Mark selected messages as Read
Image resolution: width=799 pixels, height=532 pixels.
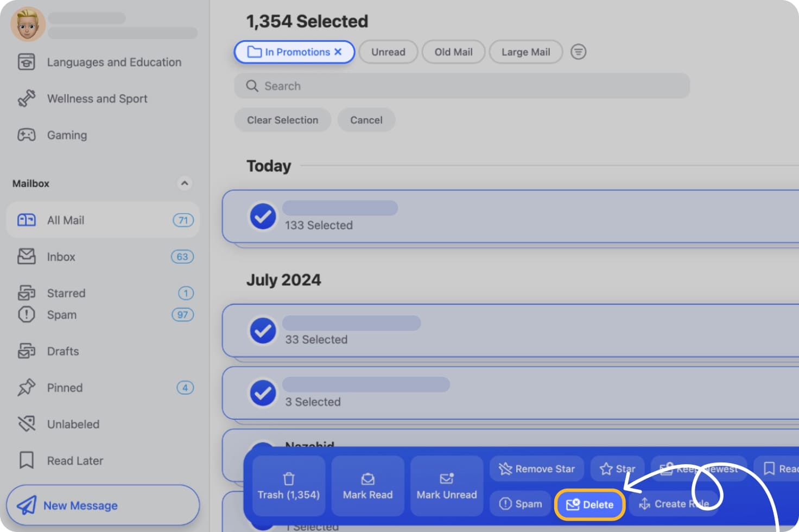point(367,485)
